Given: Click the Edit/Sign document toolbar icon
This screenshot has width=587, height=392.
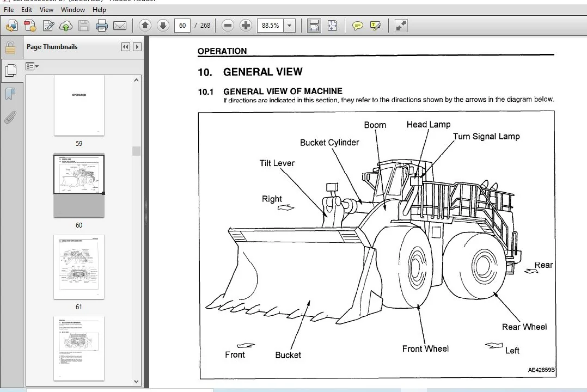Looking at the screenshot, I should tap(48, 26).
